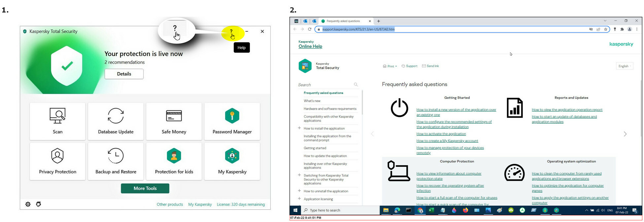Click the magnifier icon in help search
Screen dimensions: 644x222
(356, 85)
